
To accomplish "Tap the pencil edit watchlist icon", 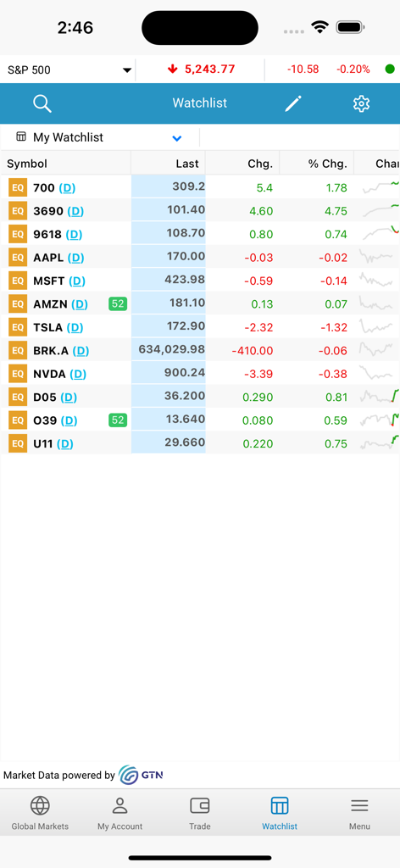I will click(293, 103).
